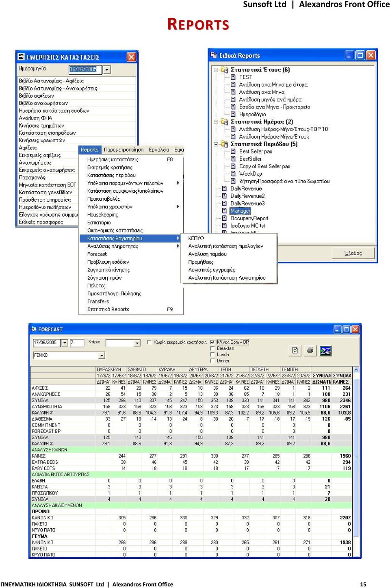Click Transfers in the Reports menu
The image size is (390, 588).
pyautogui.click(x=131, y=302)
